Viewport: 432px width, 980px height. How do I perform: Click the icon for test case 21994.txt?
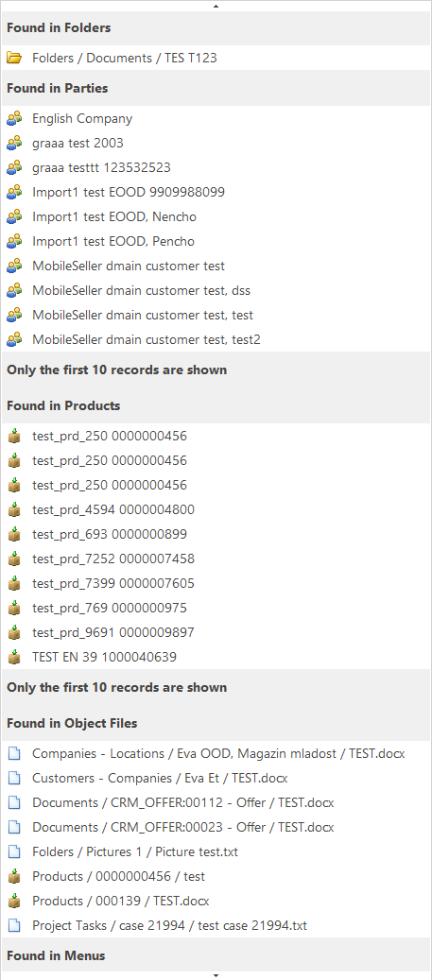pyautogui.click(x=14, y=925)
